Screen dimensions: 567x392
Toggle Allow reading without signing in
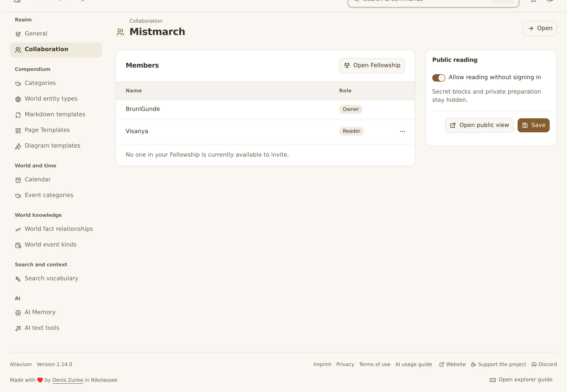[x=439, y=78]
